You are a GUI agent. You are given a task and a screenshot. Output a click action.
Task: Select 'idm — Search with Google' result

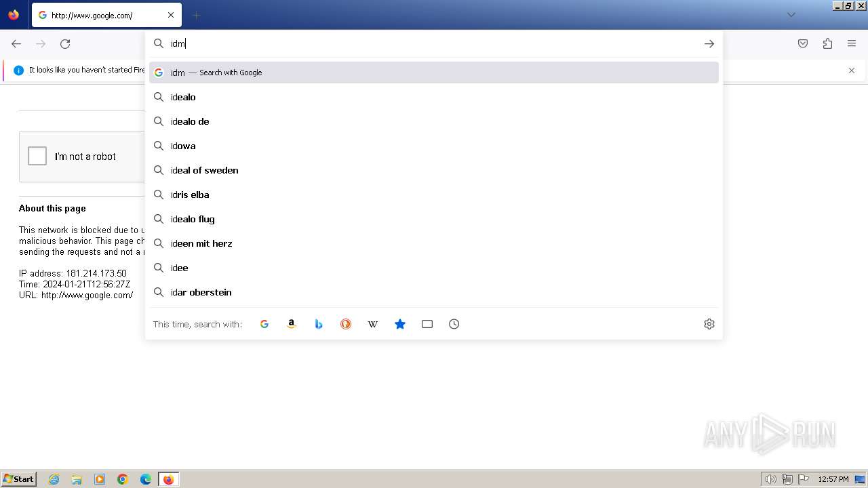(434, 73)
